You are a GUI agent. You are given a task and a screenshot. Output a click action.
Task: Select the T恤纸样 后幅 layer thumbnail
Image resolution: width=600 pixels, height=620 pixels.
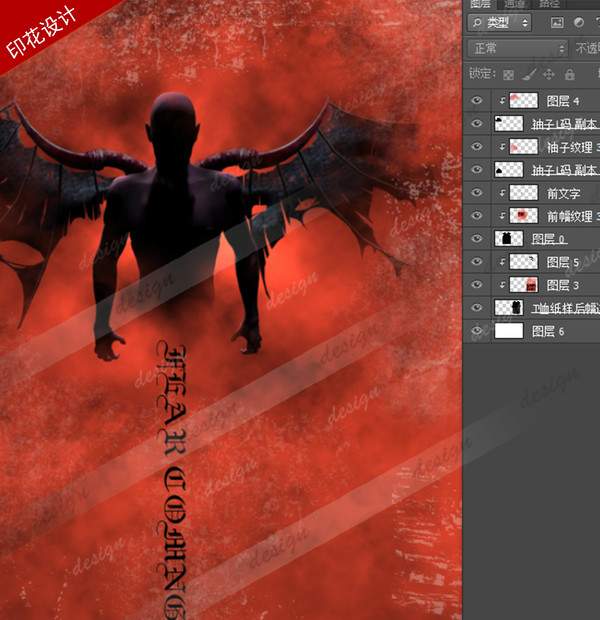coord(509,307)
